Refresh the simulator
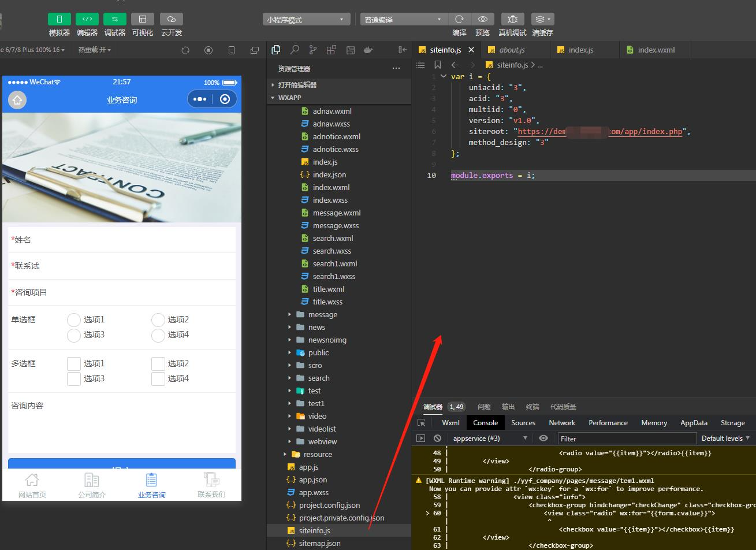The width and height of the screenshot is (756, 550). point(185,50)
